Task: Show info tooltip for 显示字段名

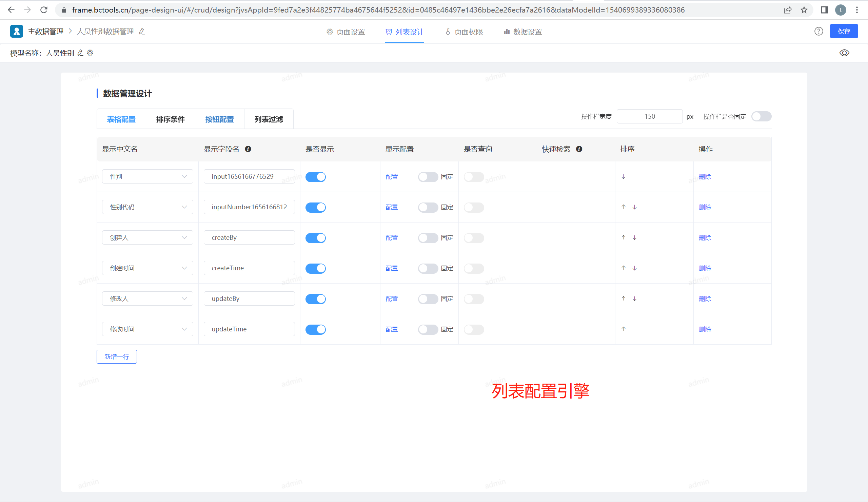Action: 248,149
